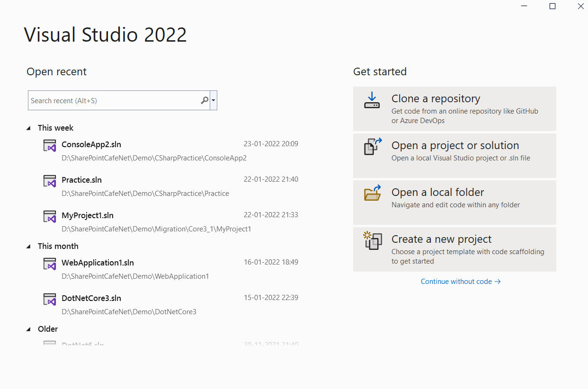Click the path ending in Demo\DotNetCore3
The image size is (588, 389).
(x=129, y=312)
